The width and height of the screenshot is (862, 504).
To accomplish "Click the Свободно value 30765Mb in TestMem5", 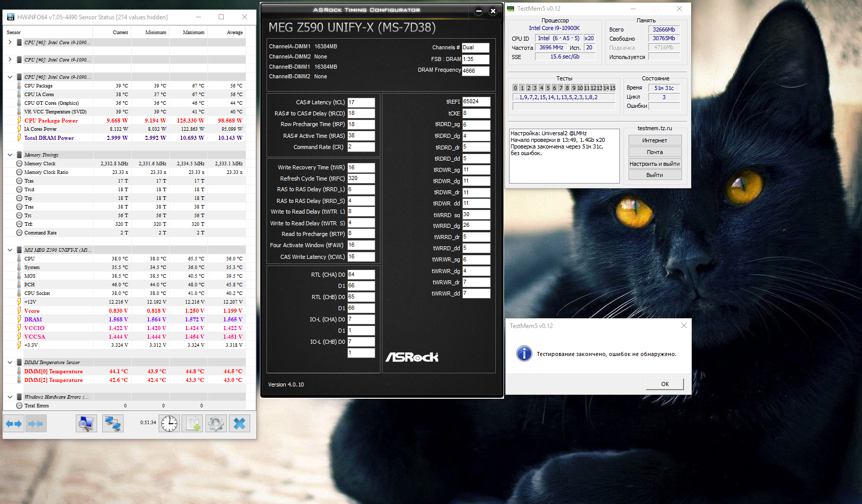I will coord(664,38).
